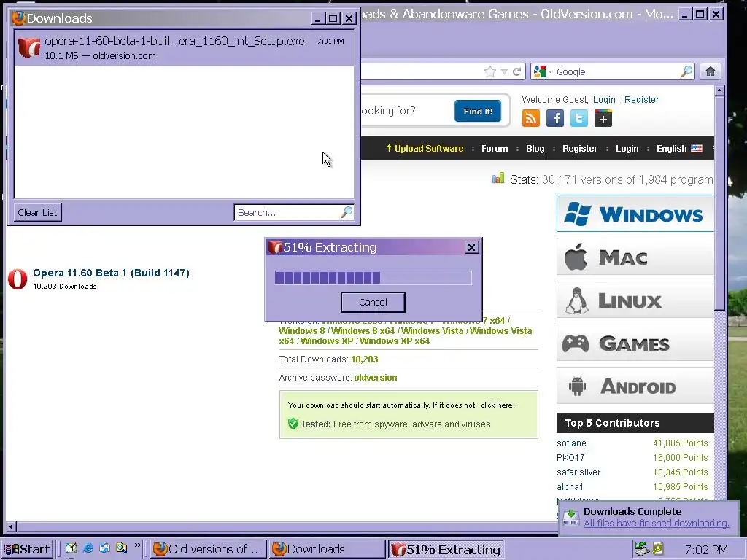Click the 7:02 PM taskbar clock
Screen dimensions: 747x560
click(706, 550)
